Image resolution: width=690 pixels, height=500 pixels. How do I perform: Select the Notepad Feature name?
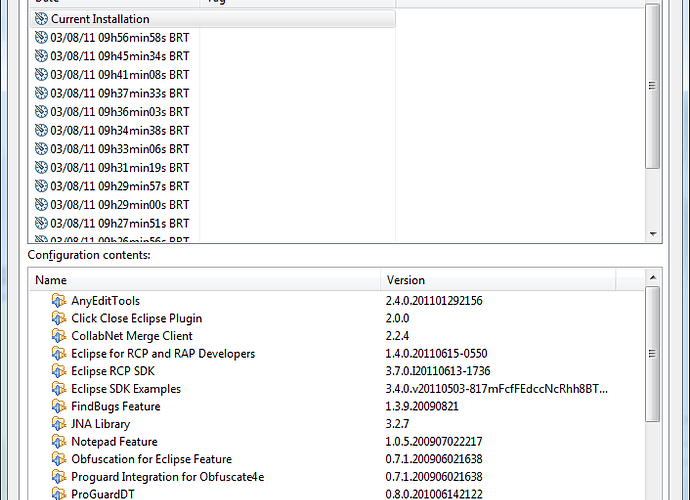click(114, 441)
